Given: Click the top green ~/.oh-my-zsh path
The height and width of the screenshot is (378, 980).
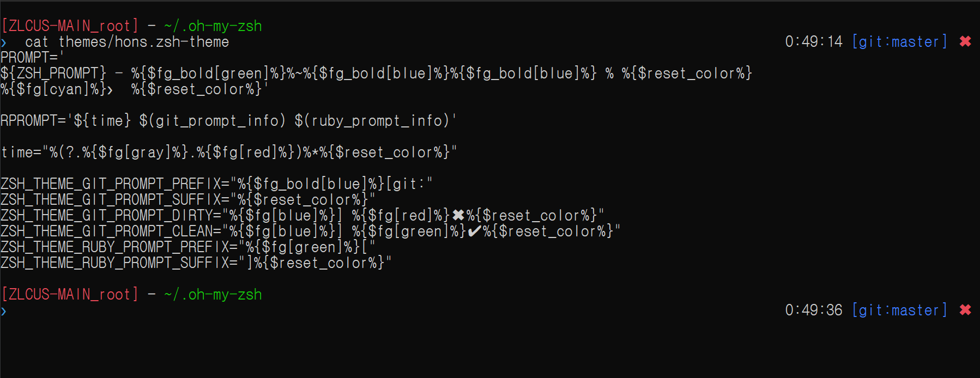Looking at the screenshot, I should tap(213, 26).
